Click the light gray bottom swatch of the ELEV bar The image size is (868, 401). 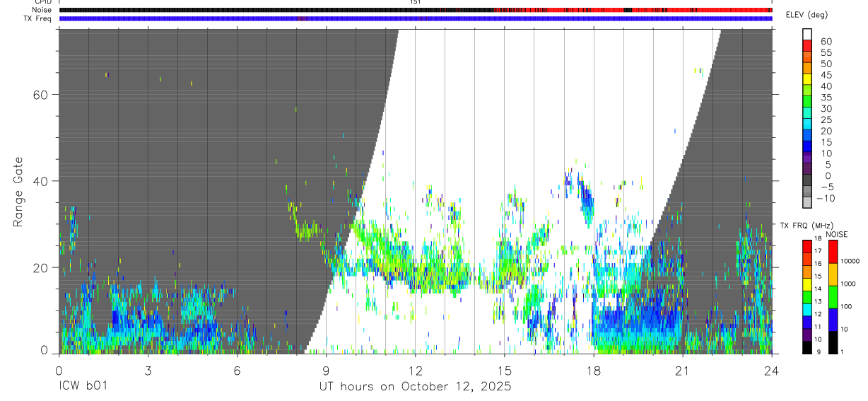tap(807, 202)
